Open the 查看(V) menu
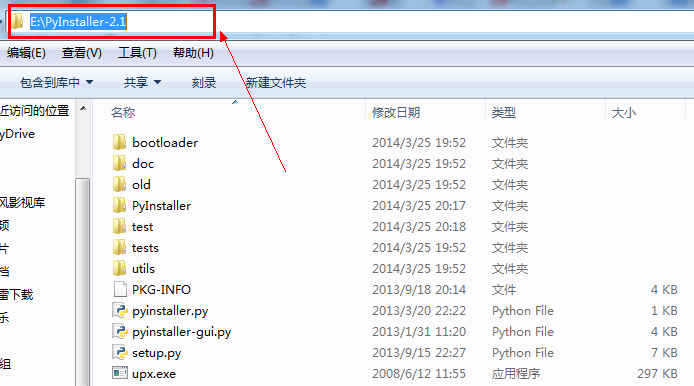The image size is (694, 386). (81, 53)
